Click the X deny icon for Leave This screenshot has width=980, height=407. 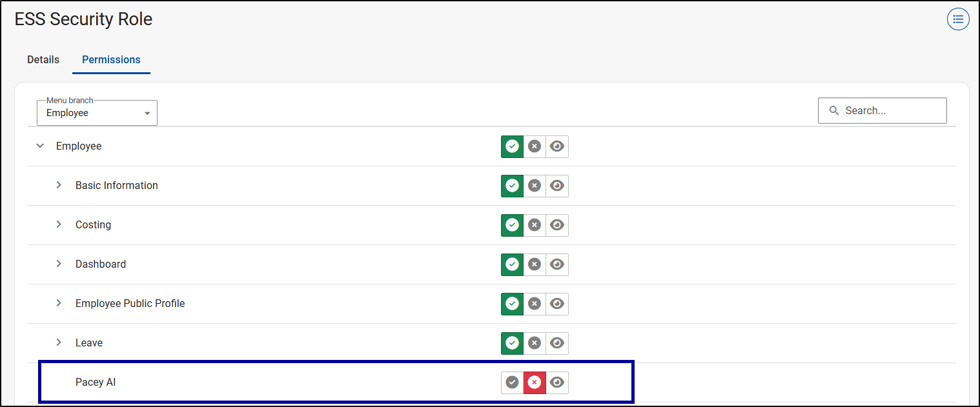pos(535,343)
